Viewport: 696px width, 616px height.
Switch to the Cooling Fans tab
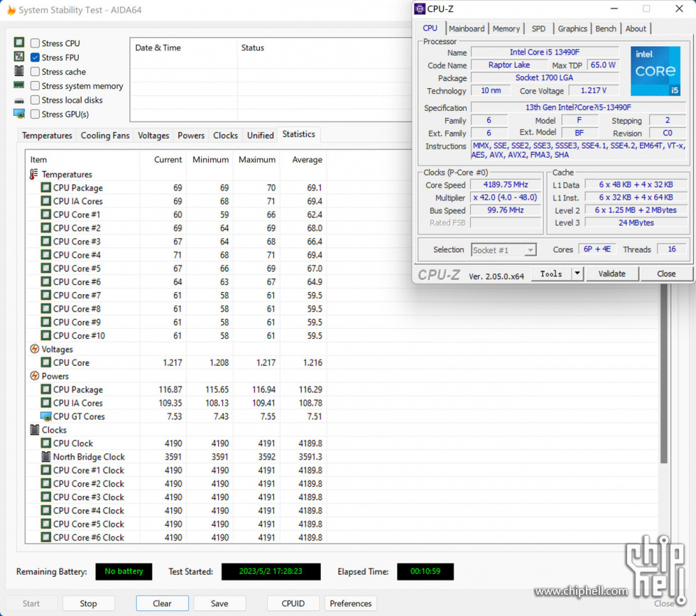point(105,136)
